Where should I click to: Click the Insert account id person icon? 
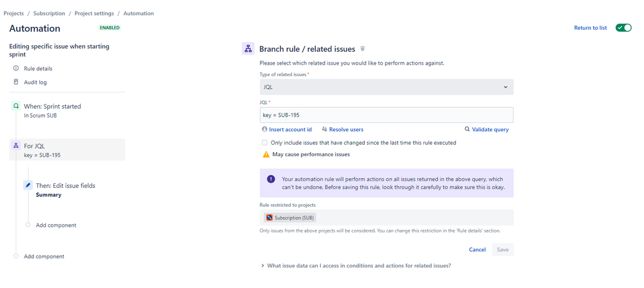[x=264, y=129]
